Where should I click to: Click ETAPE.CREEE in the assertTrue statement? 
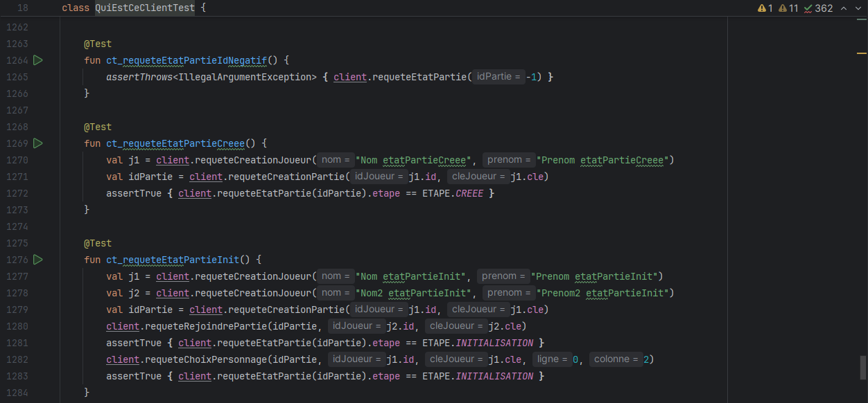pyautogui.click(x=453, y=193)
